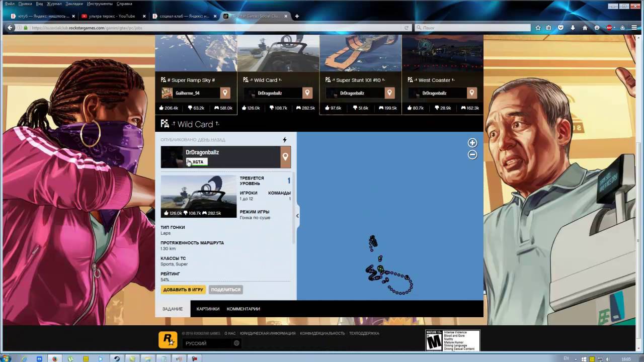Switch to 'социал клаб — Яндекс' tab
Image resolution: width=644 pixels, height=362 pixels.
click(183, 16)
